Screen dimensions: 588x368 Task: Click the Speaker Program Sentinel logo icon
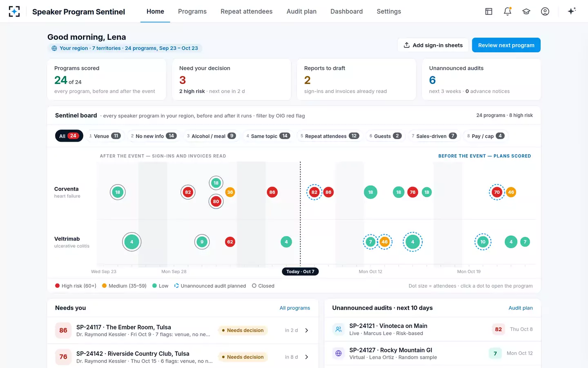pos(14,11)
